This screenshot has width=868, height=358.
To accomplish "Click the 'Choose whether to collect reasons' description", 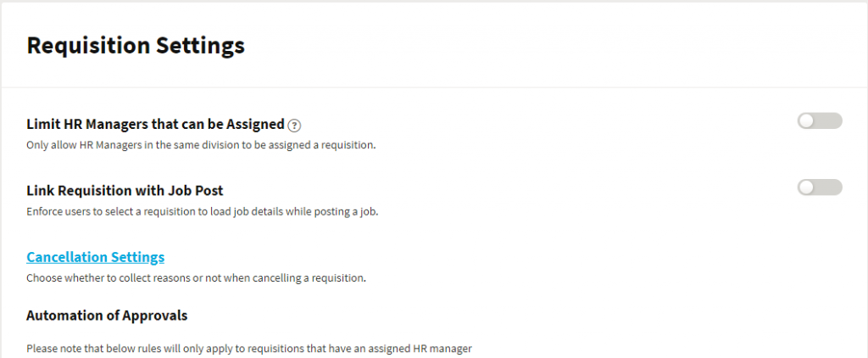I will (197, 277).
